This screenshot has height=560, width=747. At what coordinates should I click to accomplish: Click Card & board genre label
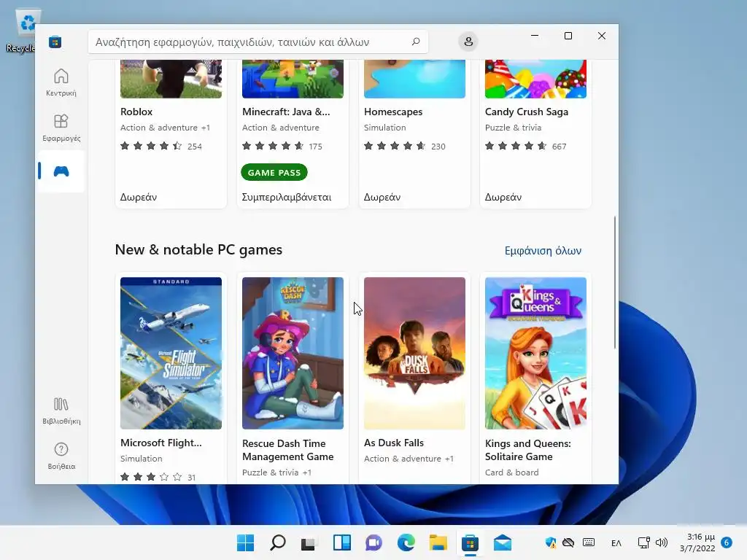511,472
